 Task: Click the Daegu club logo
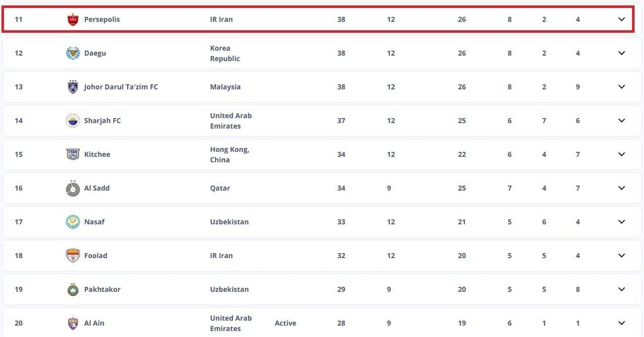(72, 53)
